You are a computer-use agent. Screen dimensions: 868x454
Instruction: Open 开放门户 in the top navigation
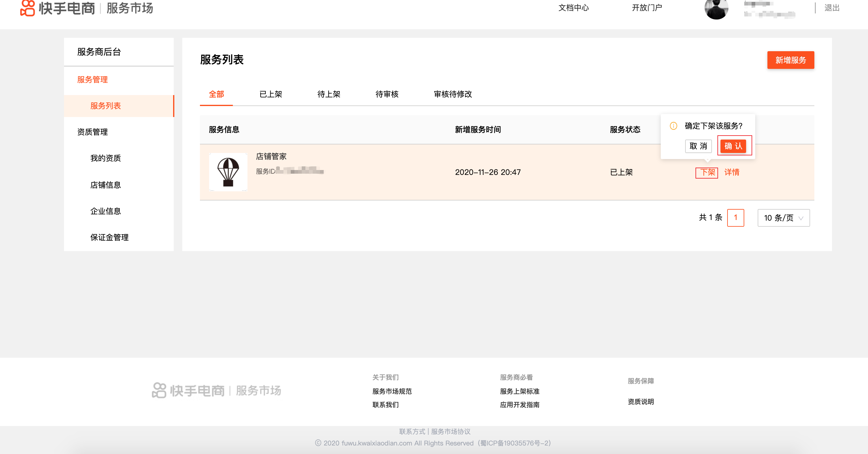pyautogui.click(x=647, y=8)
